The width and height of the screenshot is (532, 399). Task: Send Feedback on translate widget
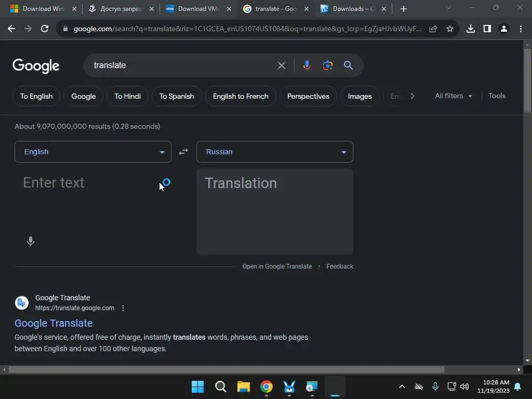pos(340,267)
